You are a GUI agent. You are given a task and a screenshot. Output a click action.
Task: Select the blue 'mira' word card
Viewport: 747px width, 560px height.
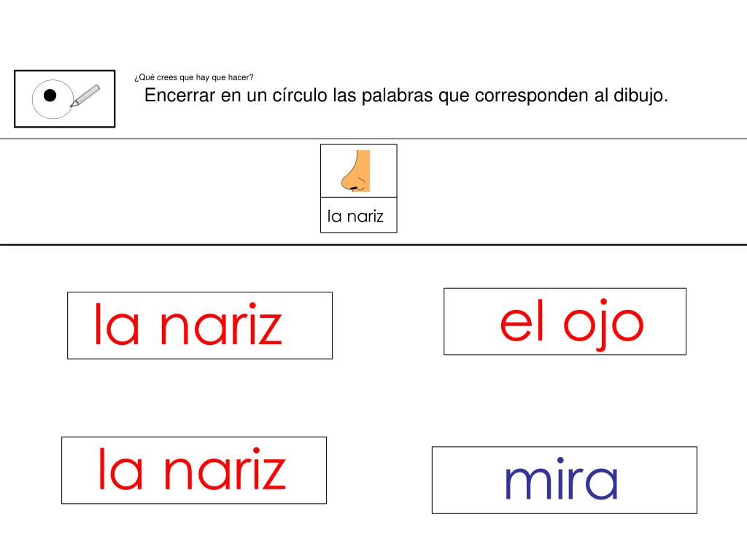pos(564,480)
